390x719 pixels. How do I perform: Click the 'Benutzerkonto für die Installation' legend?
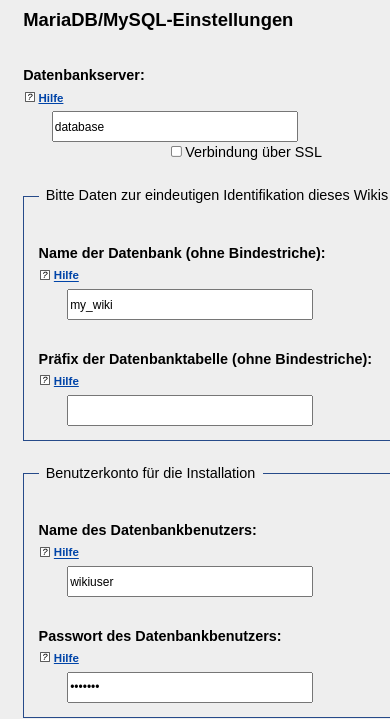150,473
